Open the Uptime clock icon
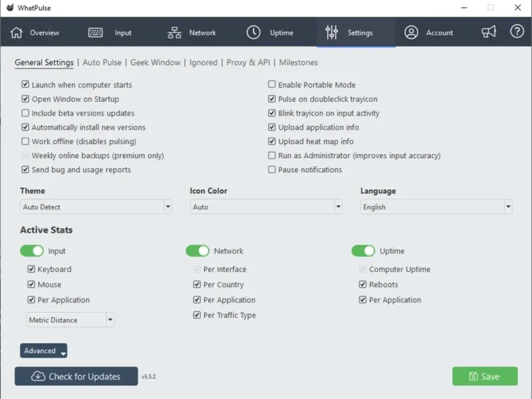 (x=253, y=33)
